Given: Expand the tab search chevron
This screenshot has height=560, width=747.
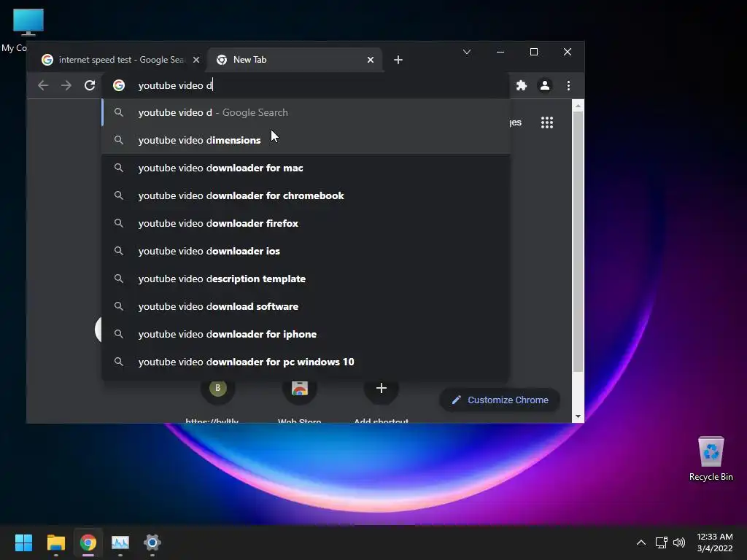Looking at the screenshot, I should pos(467,52).
